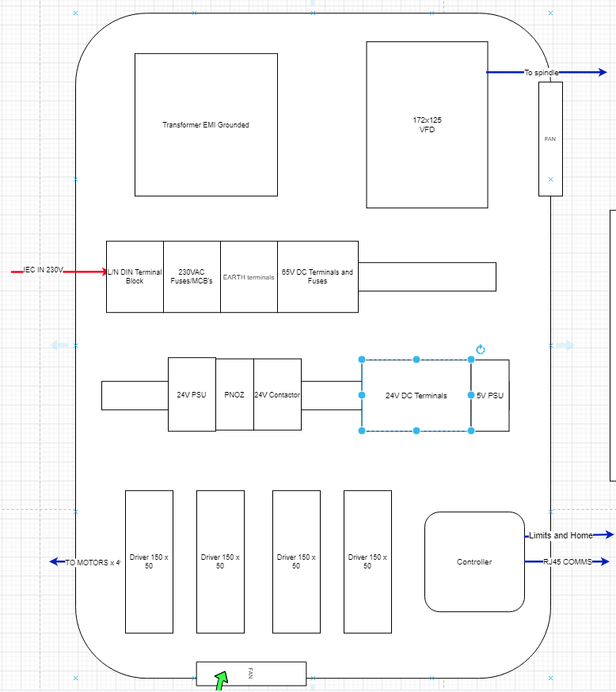Click the selected 24V DC Terminals box

416,395
